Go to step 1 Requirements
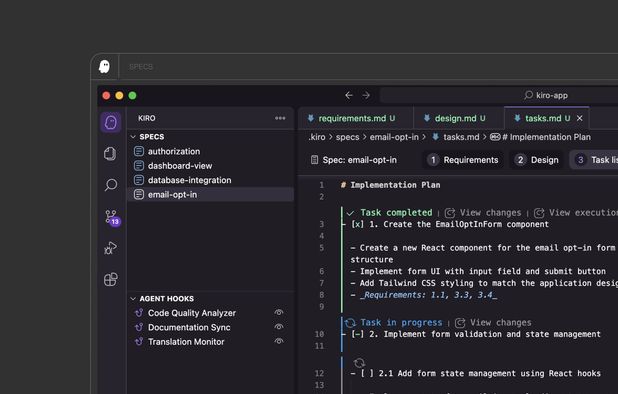Screen dimensions: 618x394 tap(463, 160)
